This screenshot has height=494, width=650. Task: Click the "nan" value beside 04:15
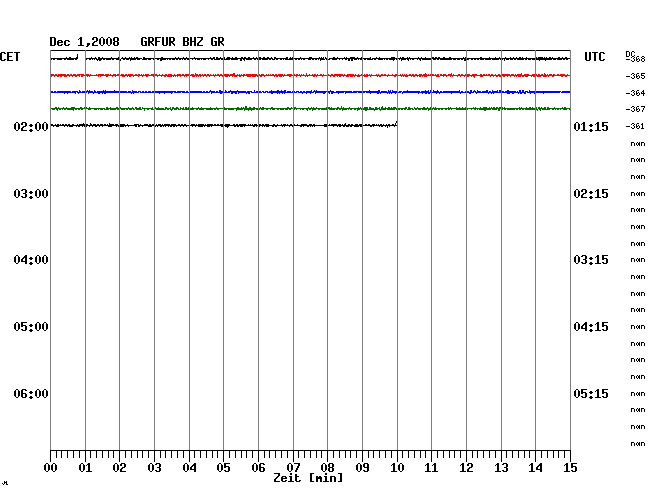point(638,327)
